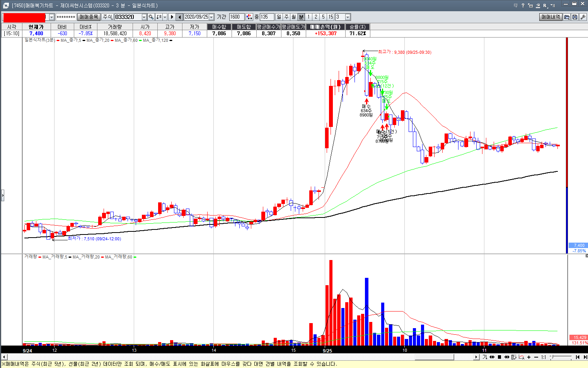Viewport: 588px width, 368px height.
Task: Click the 거래량 indicator legend label
Action: [x=31, y=257]
